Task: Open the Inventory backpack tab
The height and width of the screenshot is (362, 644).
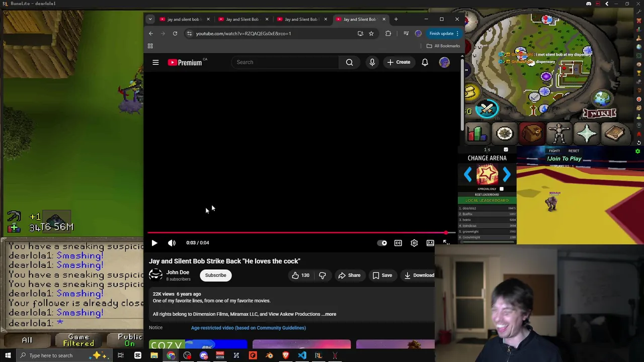Action: (531, 134)
